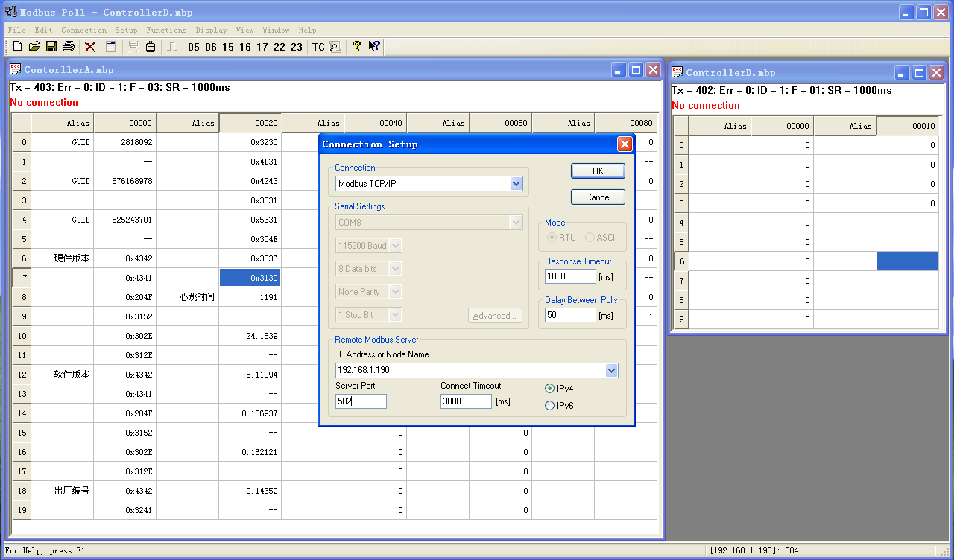954x560 pixels.
Task: Open the Display menu
Action: coord(212,31)
